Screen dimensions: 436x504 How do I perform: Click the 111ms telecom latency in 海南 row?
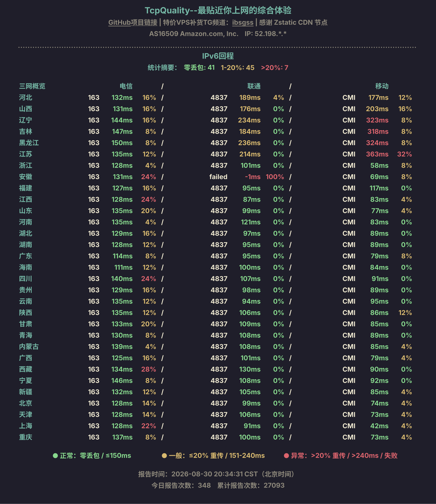pyautogui.click(x=123, y=267)
